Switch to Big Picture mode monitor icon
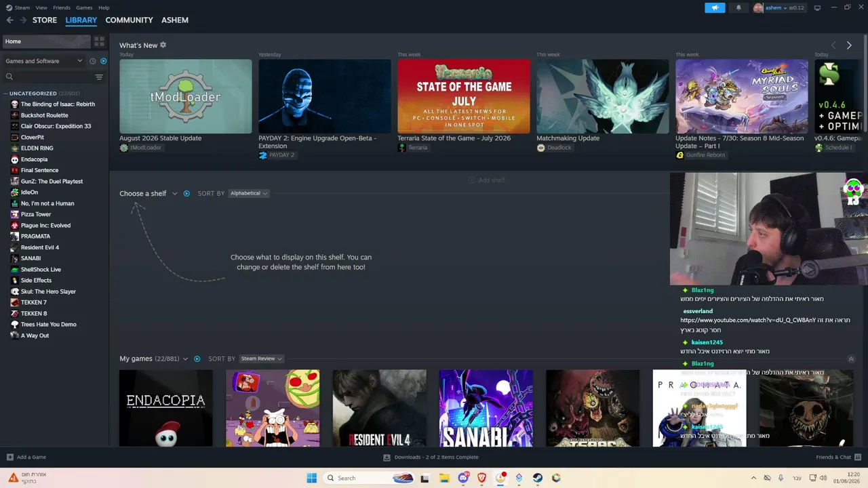868x488 pixels. pos(817,7)
